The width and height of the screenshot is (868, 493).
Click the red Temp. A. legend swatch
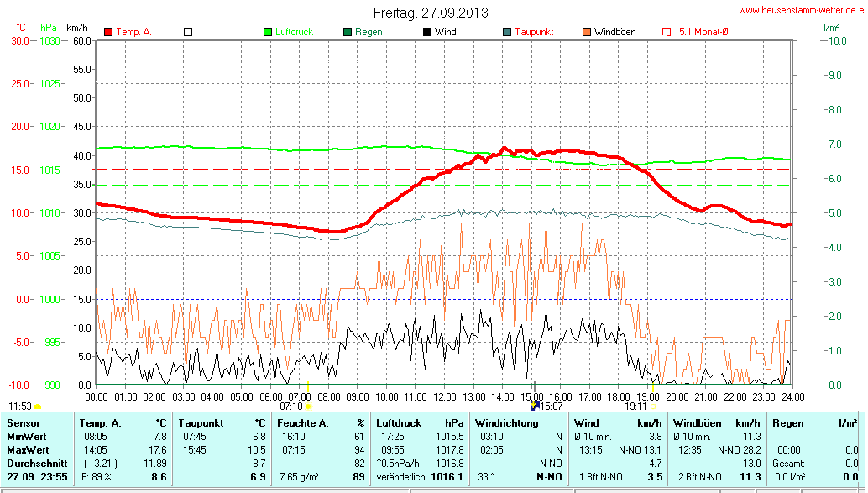(108, 32)
